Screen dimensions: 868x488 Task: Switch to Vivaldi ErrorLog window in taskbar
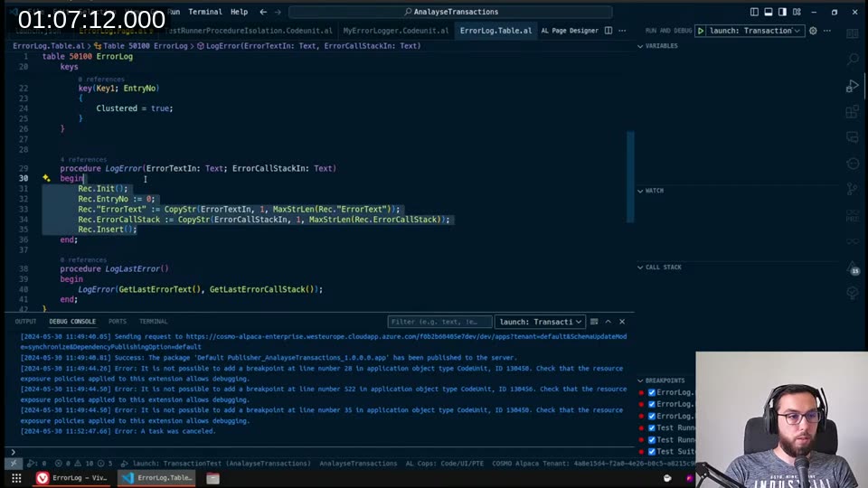click(x=72, y=478)
